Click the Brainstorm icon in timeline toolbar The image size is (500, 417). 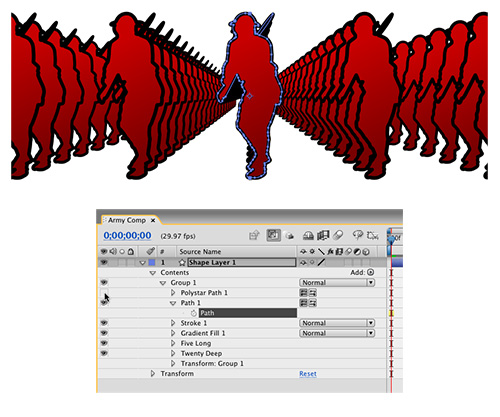tap(358, 235)
